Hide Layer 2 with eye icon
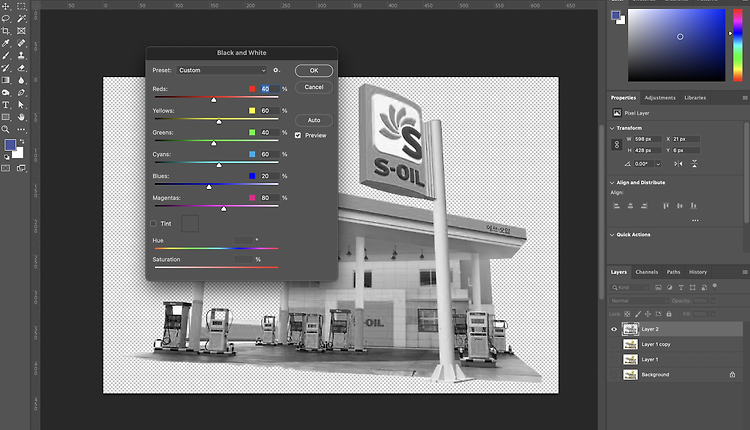 click(x=614, y=329)
